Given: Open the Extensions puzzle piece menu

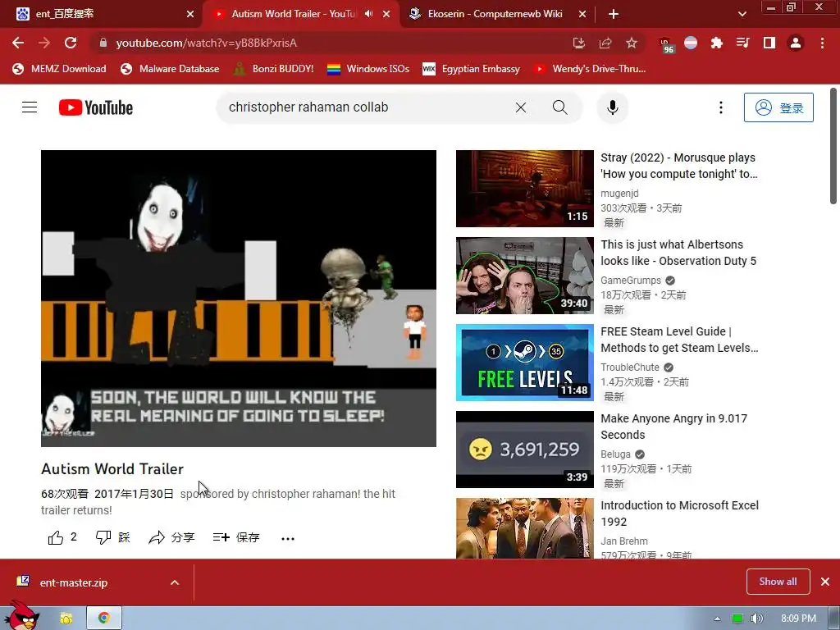Looking at the screenshot, I should [x=717, y=43].
